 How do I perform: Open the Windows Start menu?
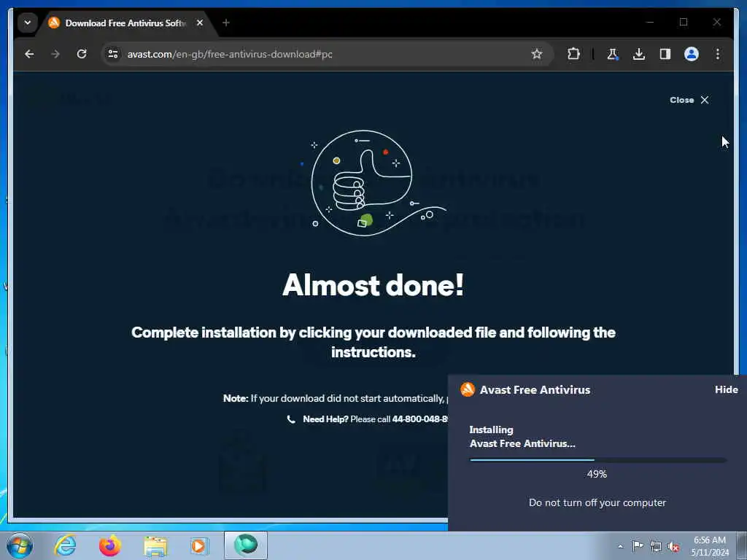[20, 545]
